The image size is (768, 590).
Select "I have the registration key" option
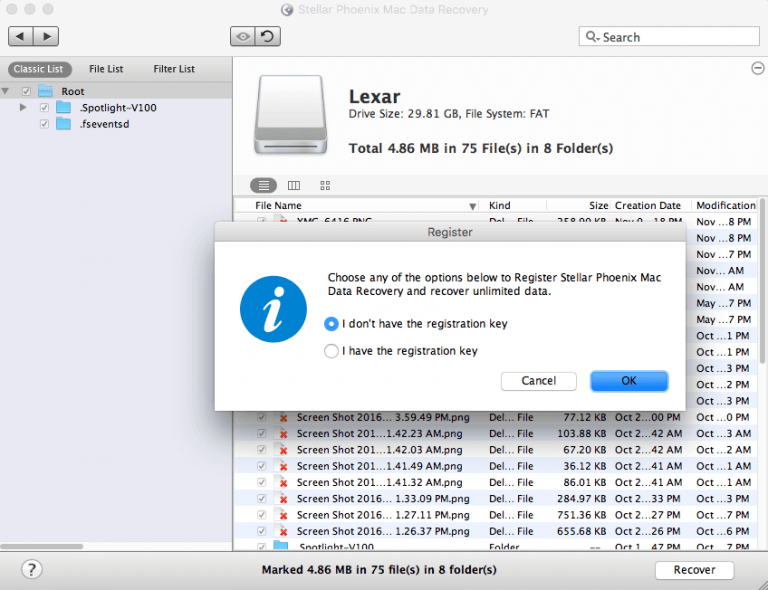(x=331, y=351)
